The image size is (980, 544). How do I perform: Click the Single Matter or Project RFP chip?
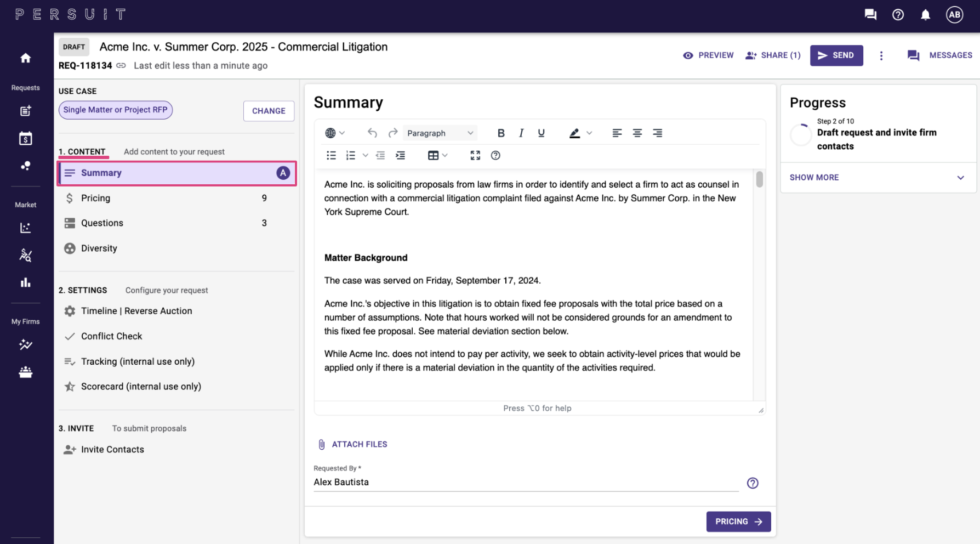(116, 110)
